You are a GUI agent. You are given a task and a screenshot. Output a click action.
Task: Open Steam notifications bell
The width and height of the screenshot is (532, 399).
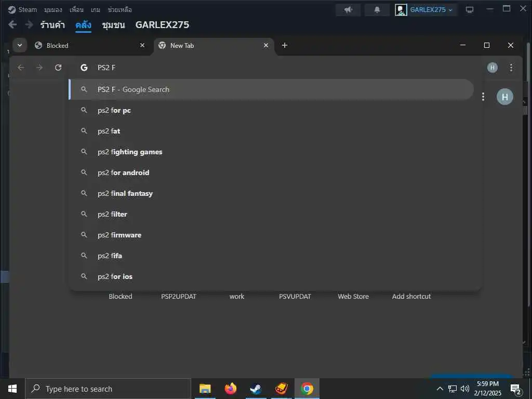377,9
